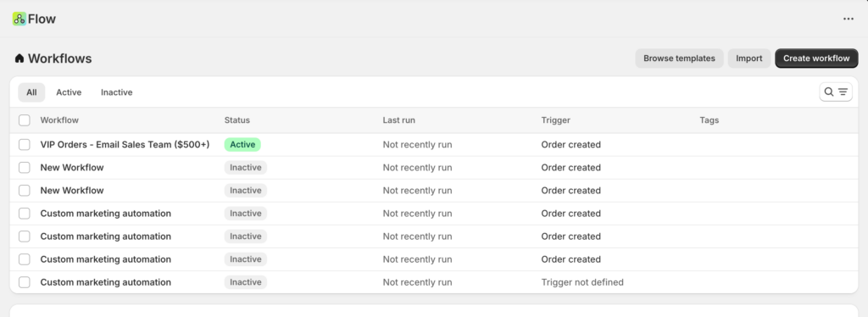Open the search and filter control
The width and height of the screenshot is (868, 317).
pyautogui.click(x=835, y=92)
